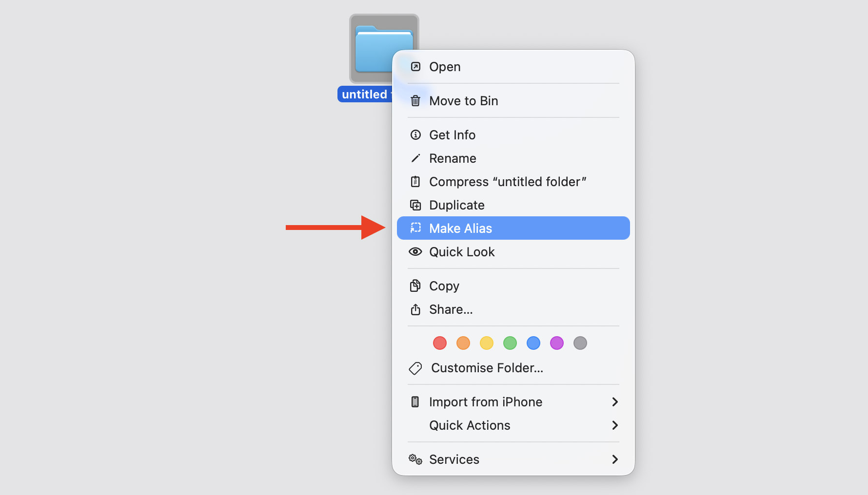Click the Share upload icon
The height and width of the screenshot is (495, 868).
click(x=415, y=309)
